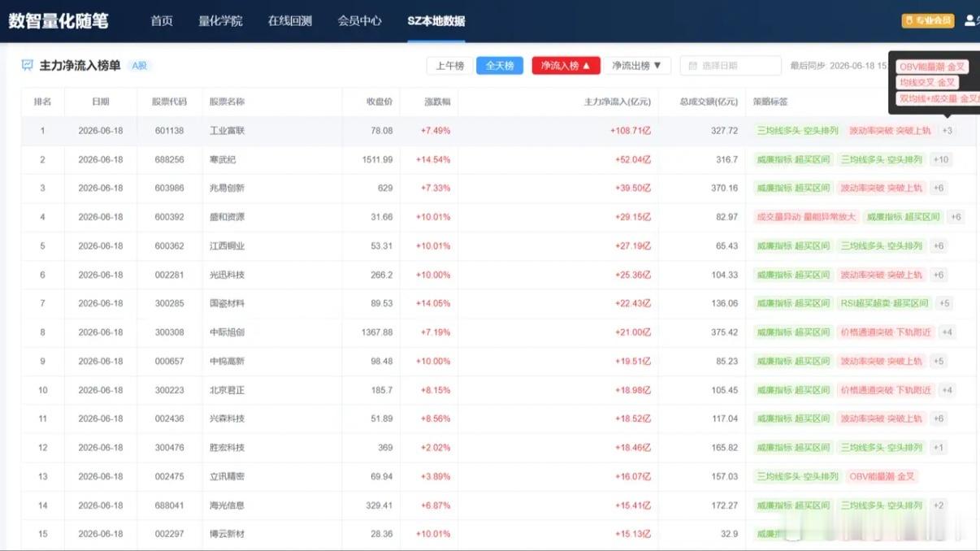
Task: Expand +2 tags for 海光信息
Action: 939,505
